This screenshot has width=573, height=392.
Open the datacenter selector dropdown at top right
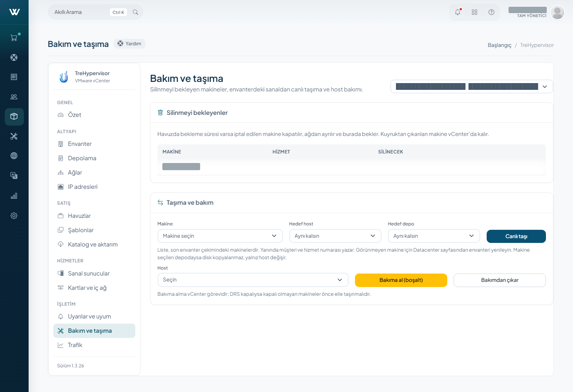pyautogui.click(x=472, y=87)
